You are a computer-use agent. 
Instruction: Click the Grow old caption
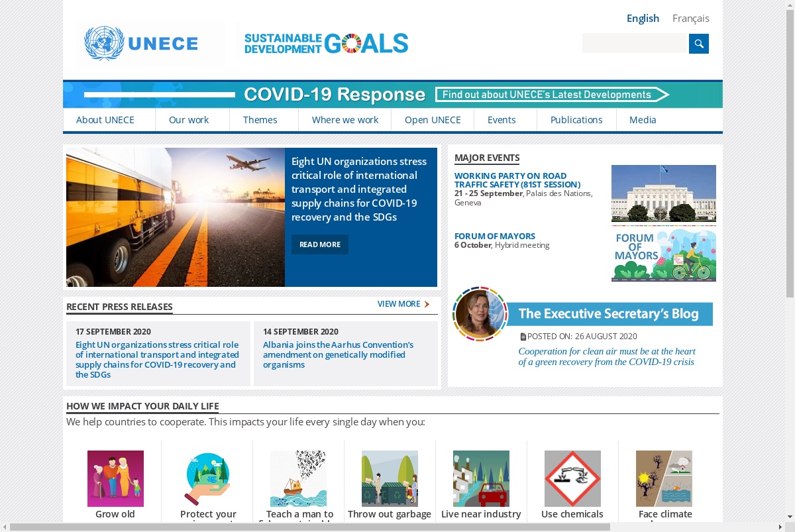[115, 514]
